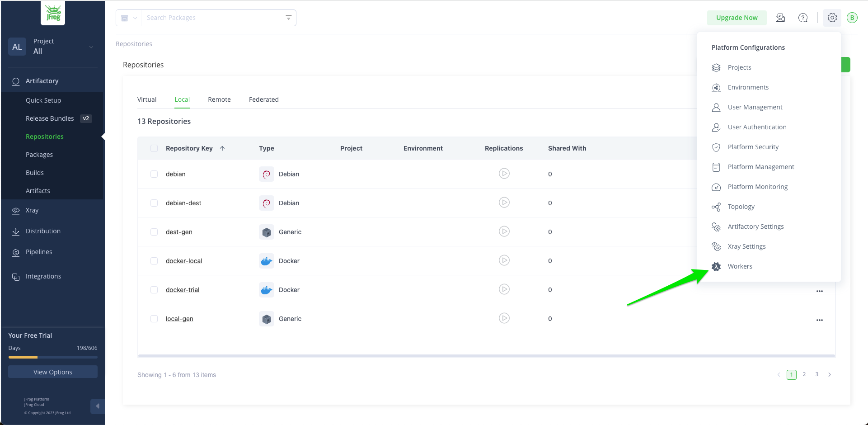This screenshot has height=425, width=868.
Task: Expand the Project All dropdown
Action: [x=91, y=47]
